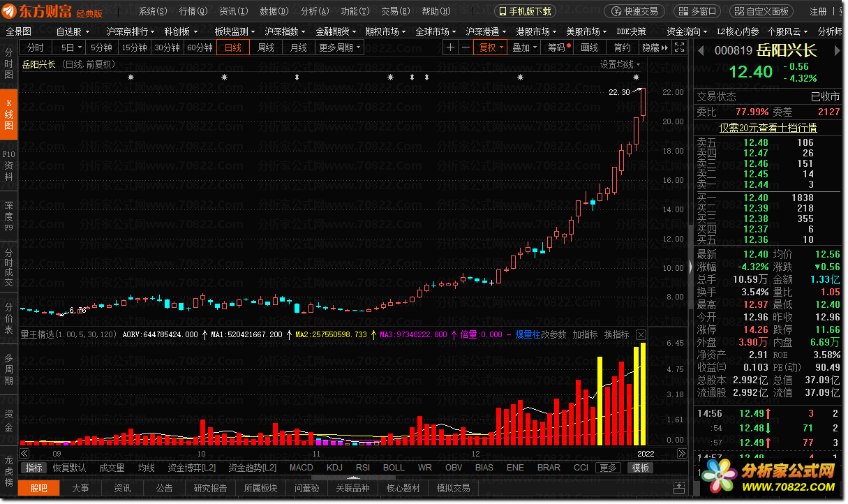The image size is (848, 504).
Task: Switch to 日线 period
Action: point(233,47)
